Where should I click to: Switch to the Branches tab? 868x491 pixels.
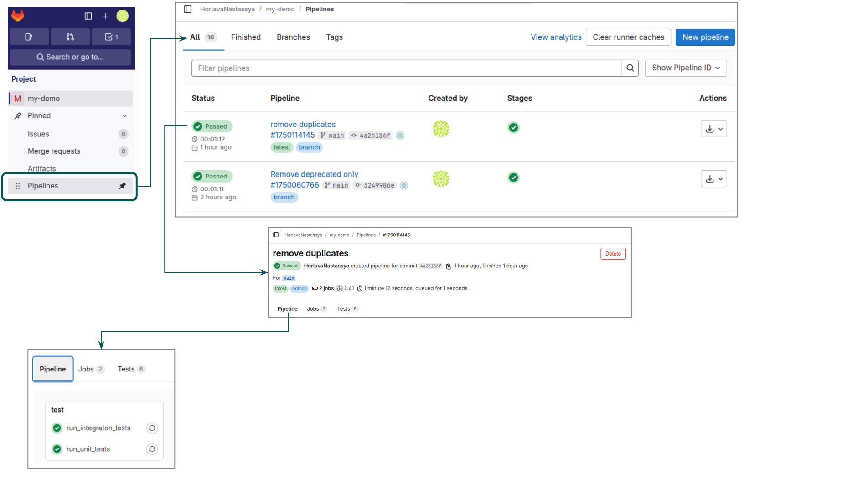coord(293,37)
